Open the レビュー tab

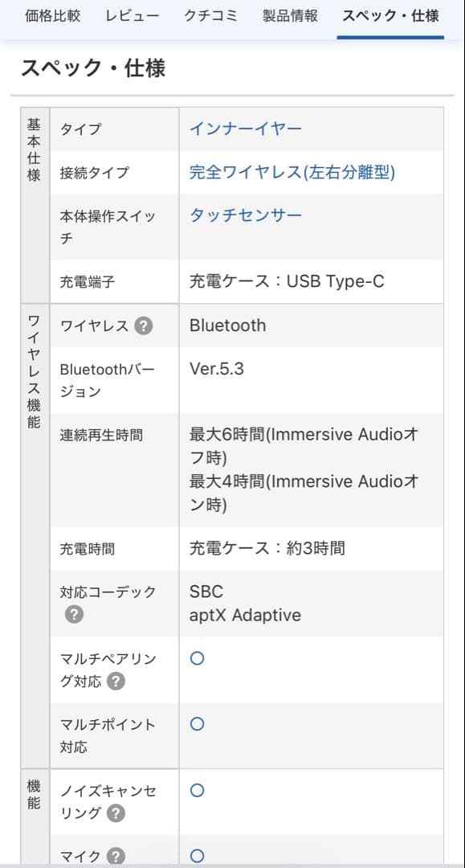tap(132, 14)
